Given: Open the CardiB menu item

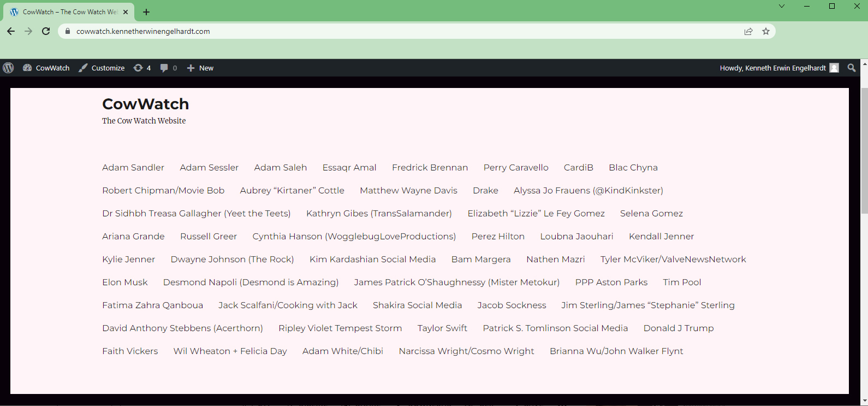Looking at the screenshot, I should tap(579, 167).
